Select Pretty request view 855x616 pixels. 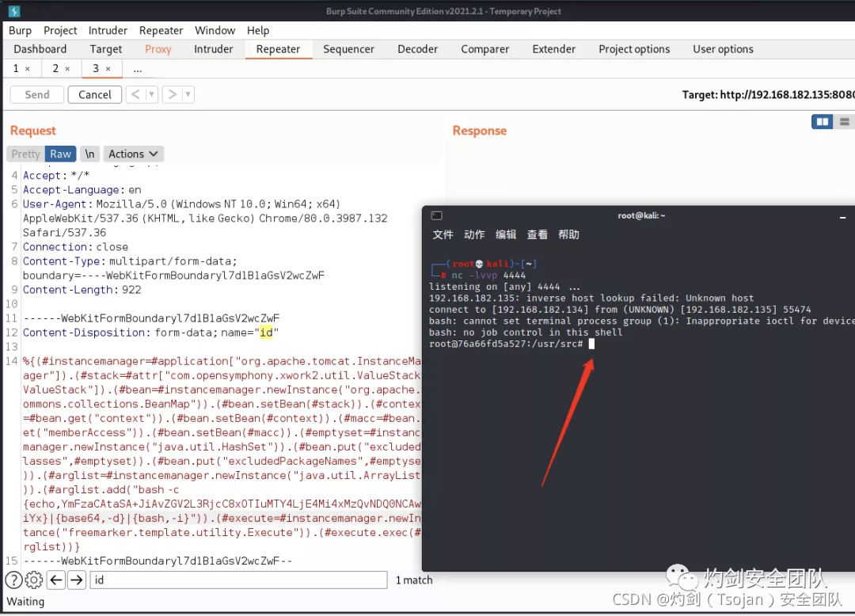25,154
